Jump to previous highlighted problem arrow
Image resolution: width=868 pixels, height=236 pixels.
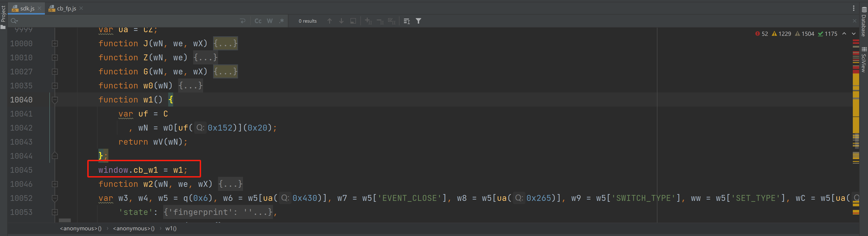844,34
